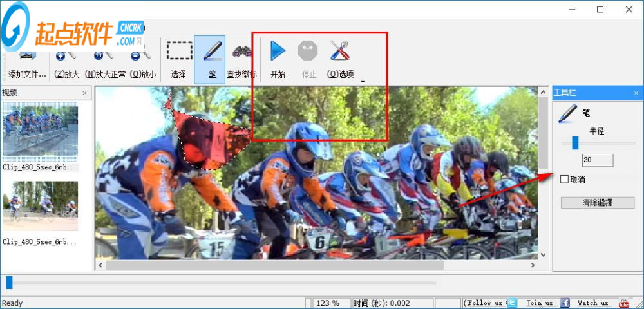The image size is (644, 309).
Task: Click the horizontal scrollbar thumb under preview
Action: [275, 265]
